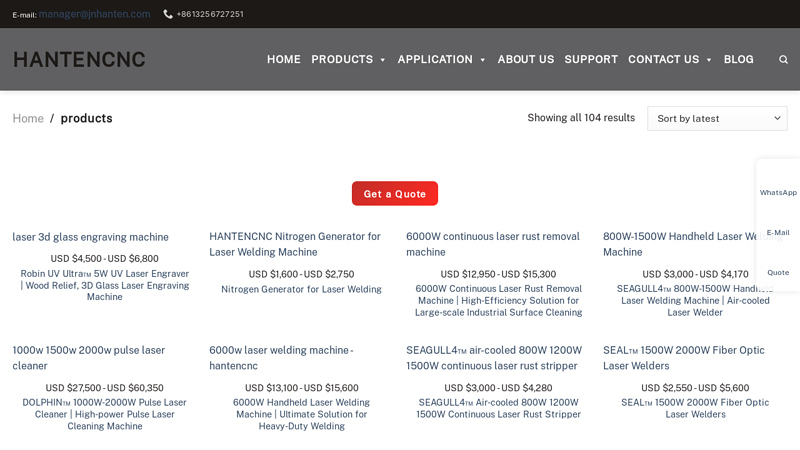Click 6000W Handheld Laser Welding Machine Ultimate Solution description
Viewport: 800px width, 450px height.
[302, 414]
